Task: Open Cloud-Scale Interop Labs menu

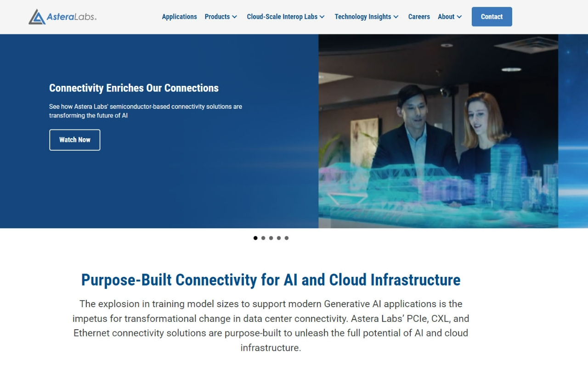Action: pyautogui.click(x=282, y=17)
